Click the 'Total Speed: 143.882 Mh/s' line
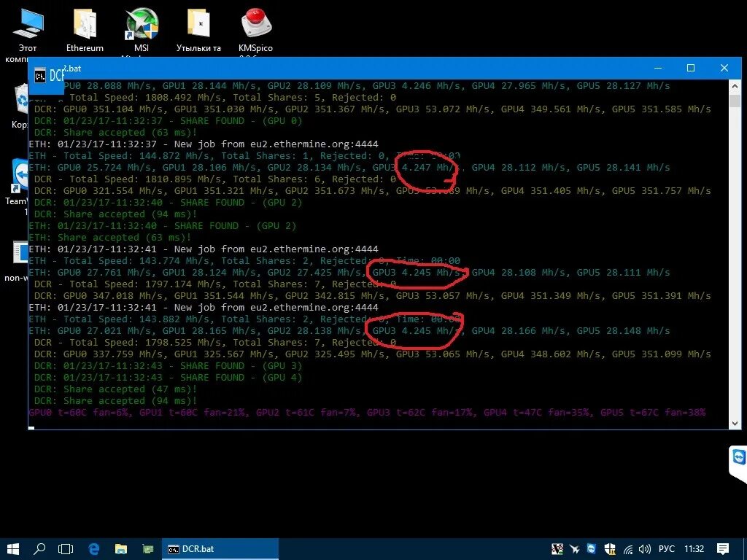747x560 pixels. click(244, 319)
